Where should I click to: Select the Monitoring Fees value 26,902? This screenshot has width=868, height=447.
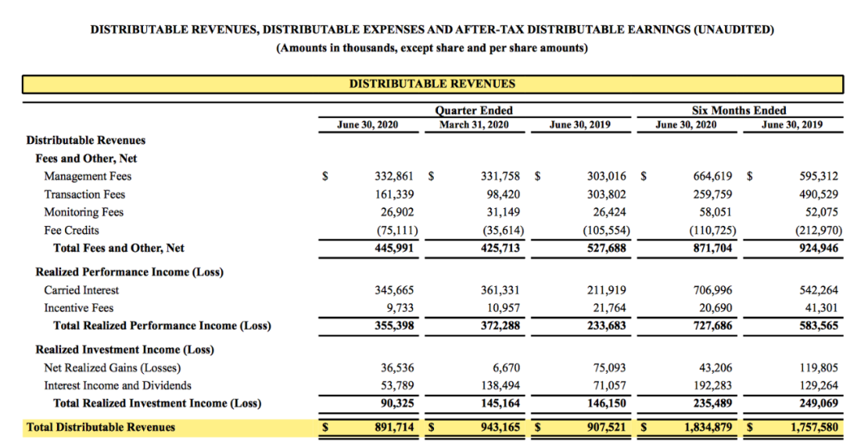click(397, 212)
